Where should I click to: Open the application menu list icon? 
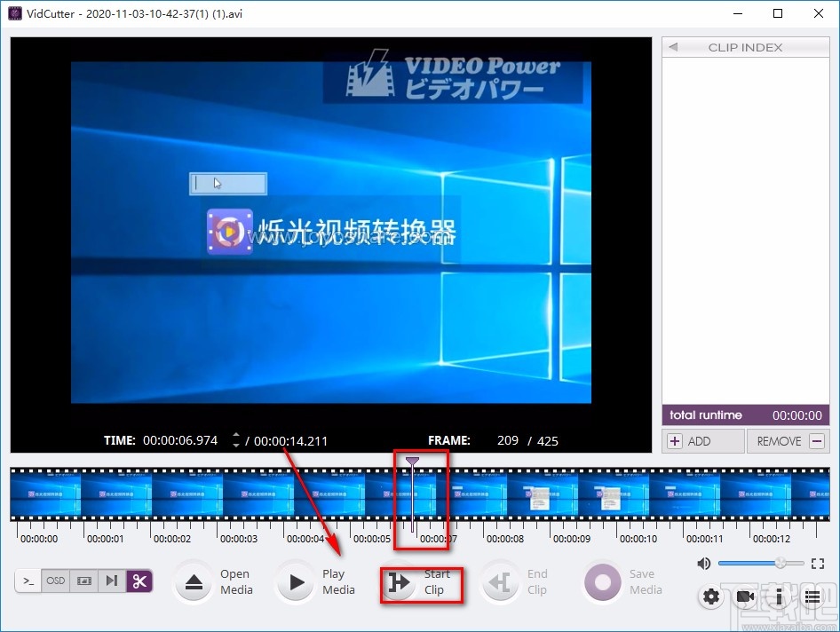coord(812,596)
